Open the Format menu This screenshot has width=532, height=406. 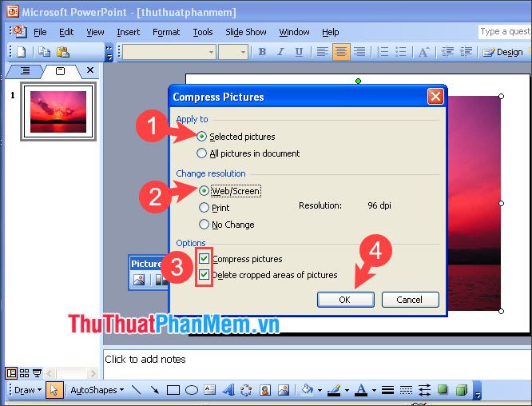click(x=166, y=32)
